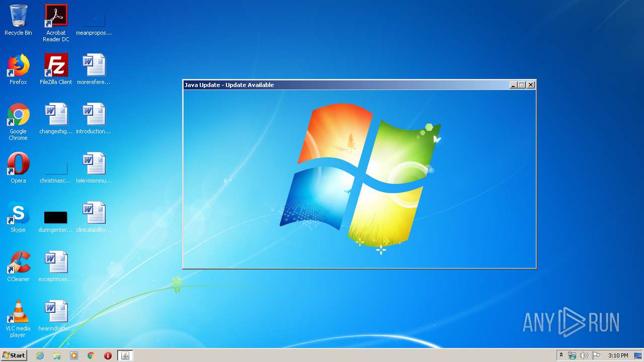Open Windows Media Player taskbar icon

(74, 355)
